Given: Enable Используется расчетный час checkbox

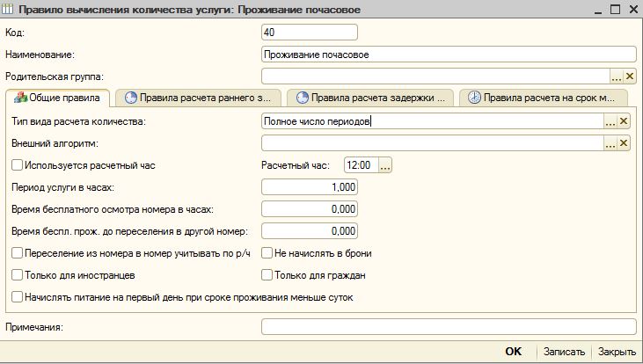Looking at the screenshot, I should [x=18, y=165].
